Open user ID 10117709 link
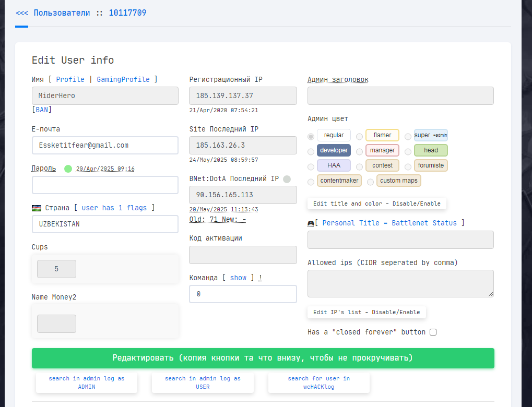The height and width of the screenshot is (407, 532). tap(127, 13)
